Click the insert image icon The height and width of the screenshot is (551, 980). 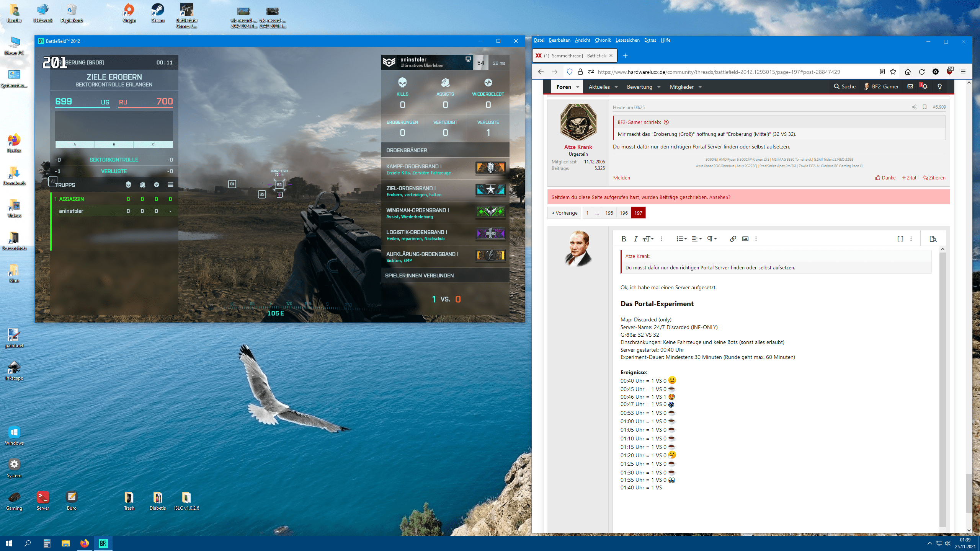tap(745, 239)
